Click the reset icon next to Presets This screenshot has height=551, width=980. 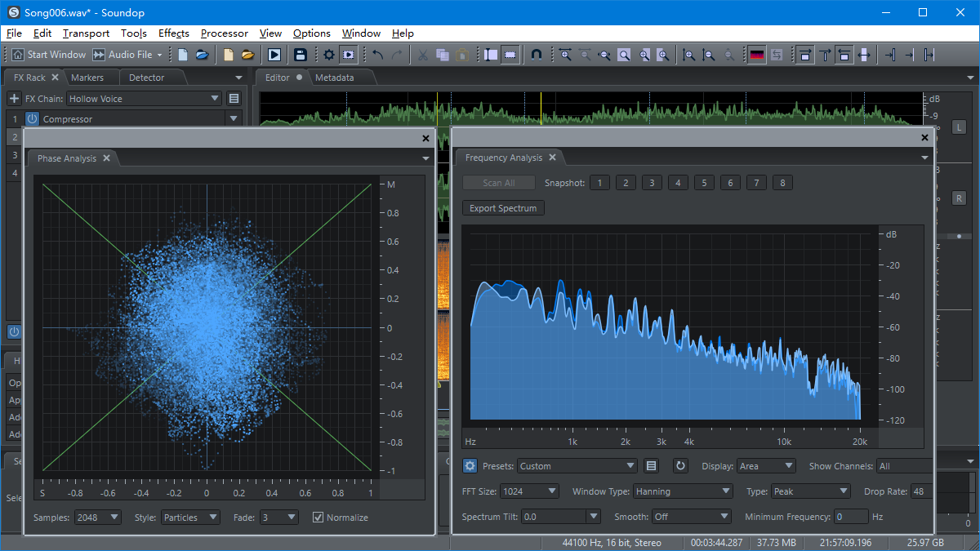[x=680, y=466]
